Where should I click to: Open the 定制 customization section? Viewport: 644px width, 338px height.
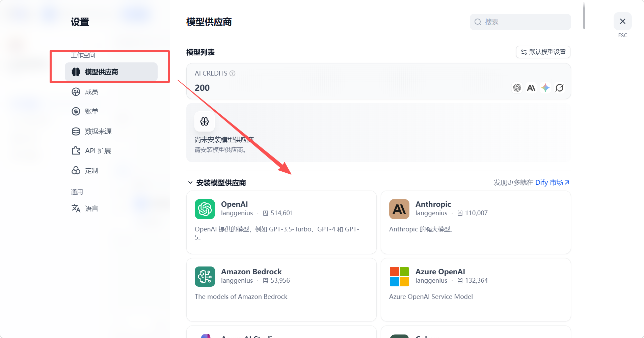coord(111,171)
